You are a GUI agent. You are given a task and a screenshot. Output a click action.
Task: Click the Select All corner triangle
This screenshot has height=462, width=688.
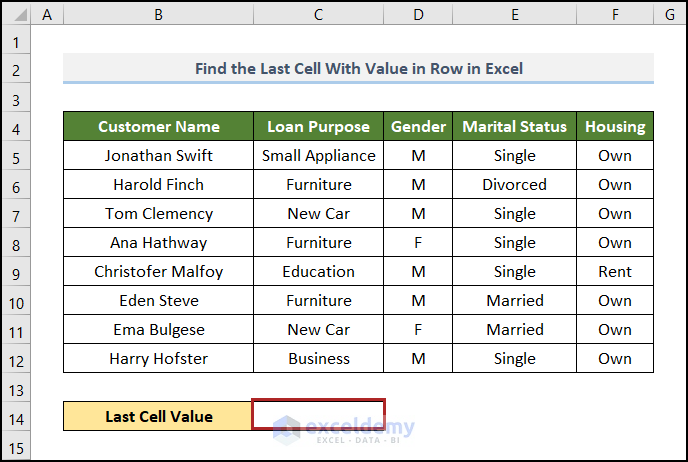[x=15, y=14]
